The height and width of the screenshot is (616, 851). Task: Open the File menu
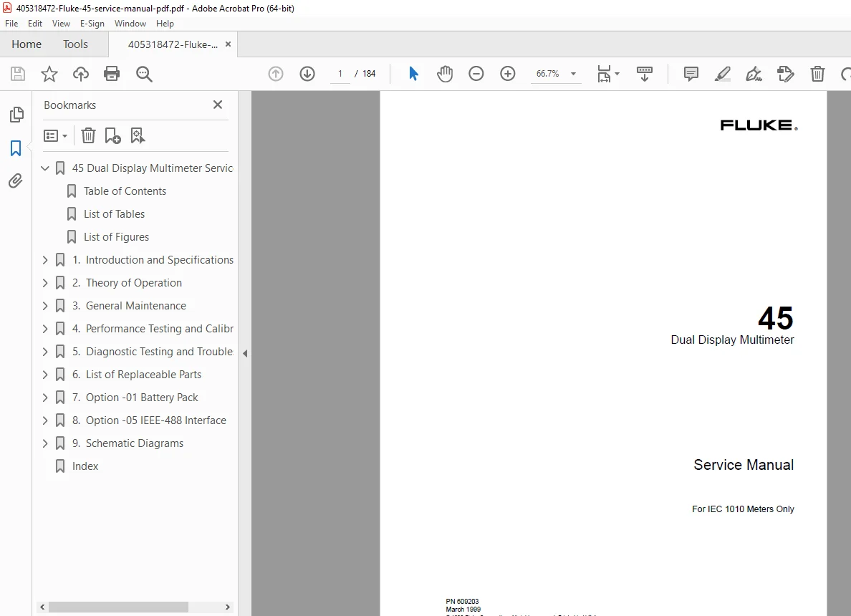tap(11, 24)
